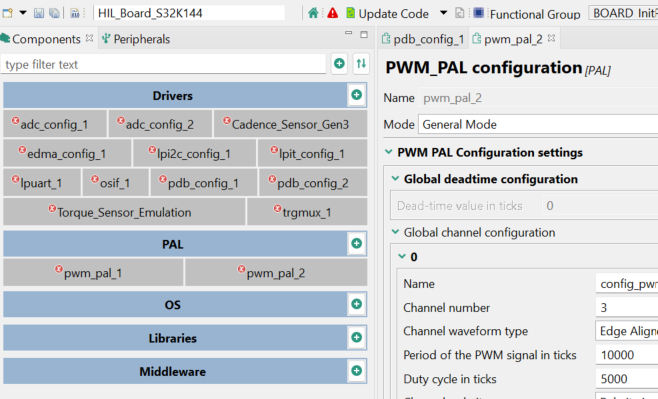658x399 pixels.
Task: Select the Torque_Sensor_Emulation component
Action: (124, 212)
